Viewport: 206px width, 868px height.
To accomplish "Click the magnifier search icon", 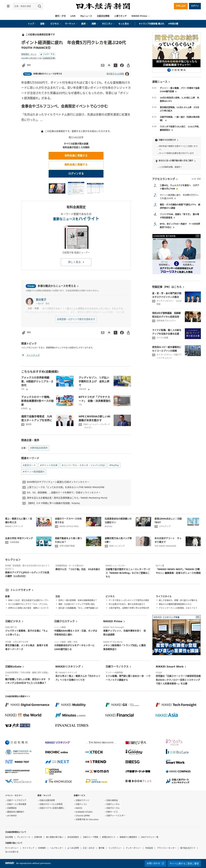I will 39,6.
